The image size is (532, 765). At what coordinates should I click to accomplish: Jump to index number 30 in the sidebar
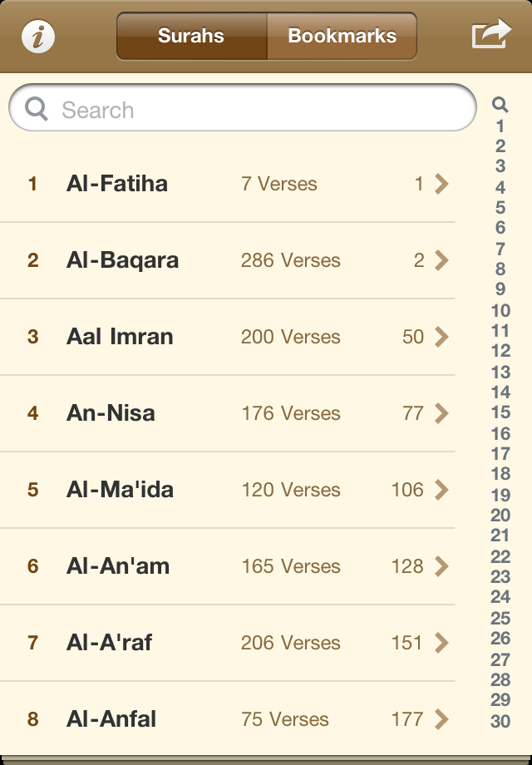point(500,722)
